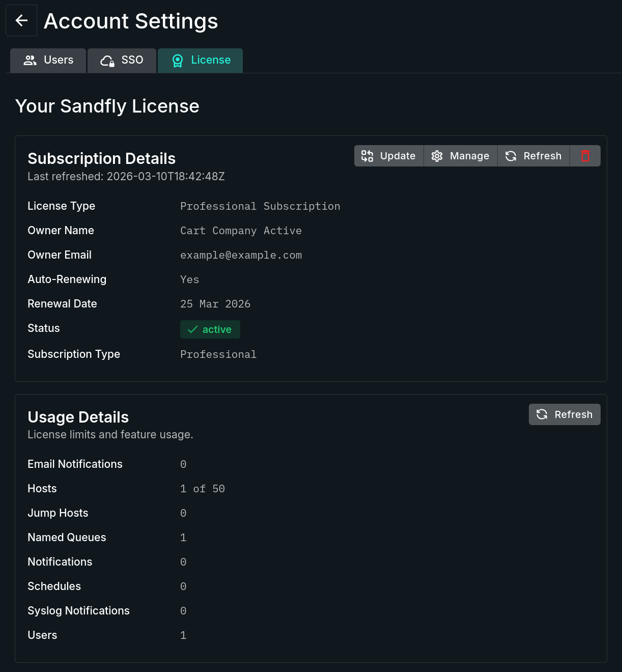Click the Owner Email label

(60, 255)
